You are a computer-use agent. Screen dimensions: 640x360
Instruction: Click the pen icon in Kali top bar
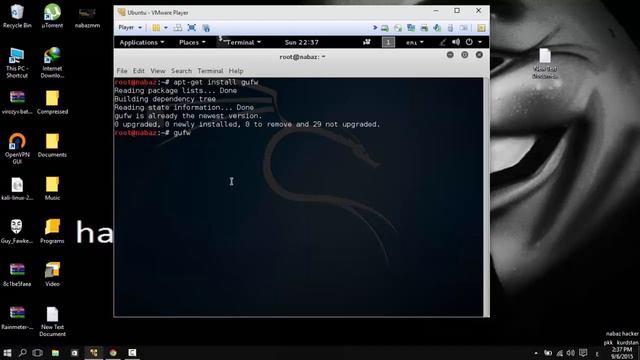coord(443,42)
